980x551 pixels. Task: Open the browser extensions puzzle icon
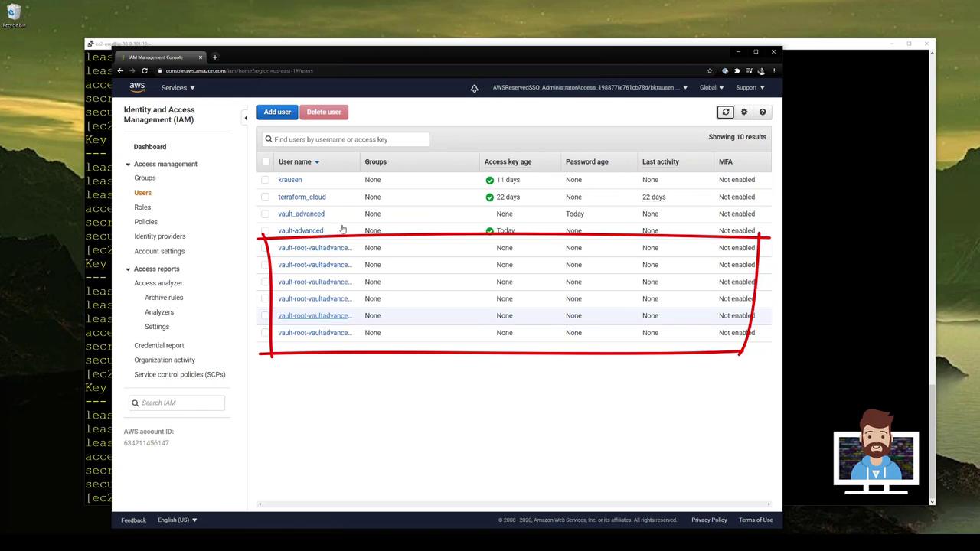pos(737,71)
